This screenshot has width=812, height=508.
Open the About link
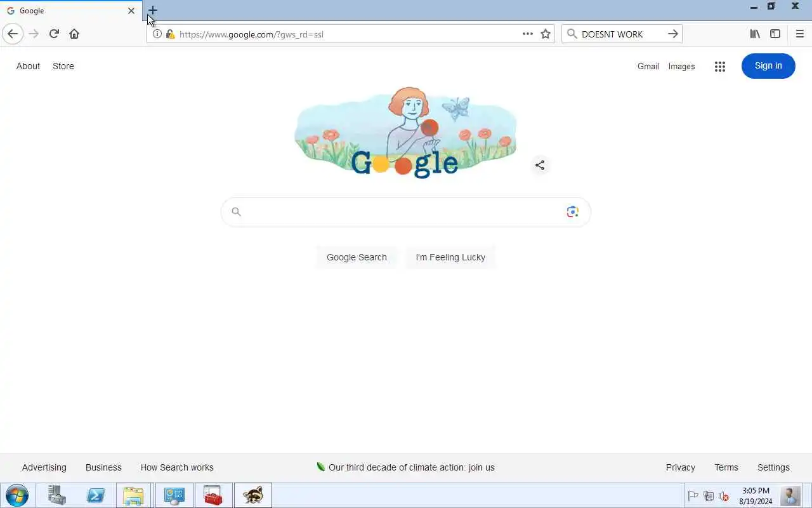[x=28, y=66]
